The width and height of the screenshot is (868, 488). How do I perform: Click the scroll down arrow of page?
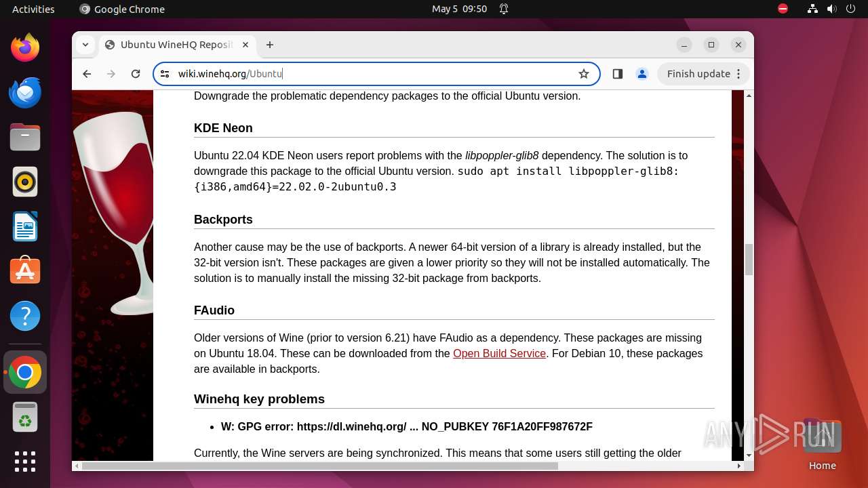tap(749, 455)
